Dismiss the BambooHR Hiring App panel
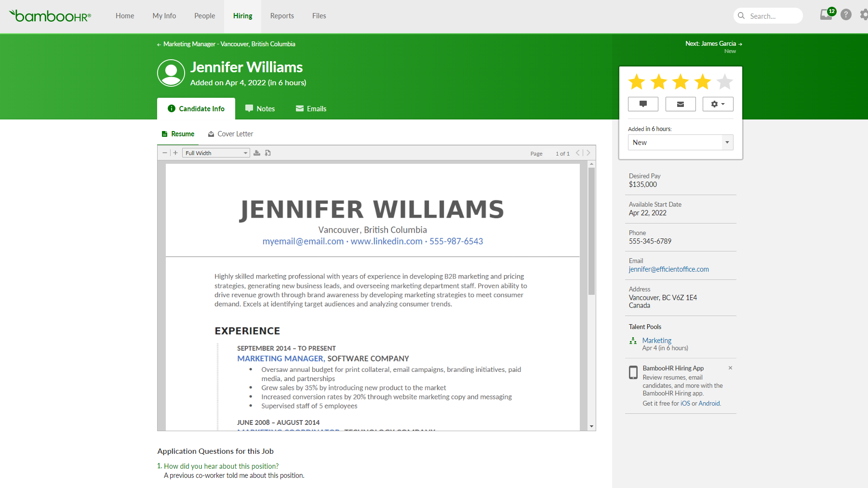This screenshot has width=868, height=488. pyautogui.click(x=730, y=368)
